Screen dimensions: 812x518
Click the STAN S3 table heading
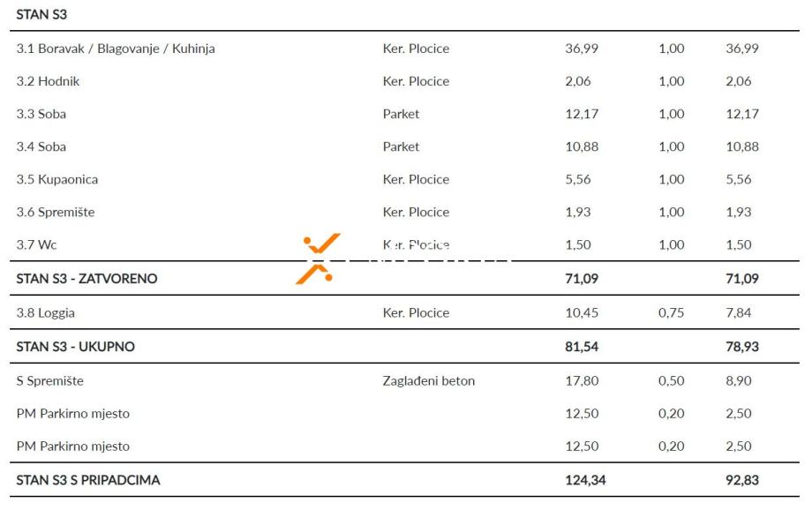coord(41,15)
